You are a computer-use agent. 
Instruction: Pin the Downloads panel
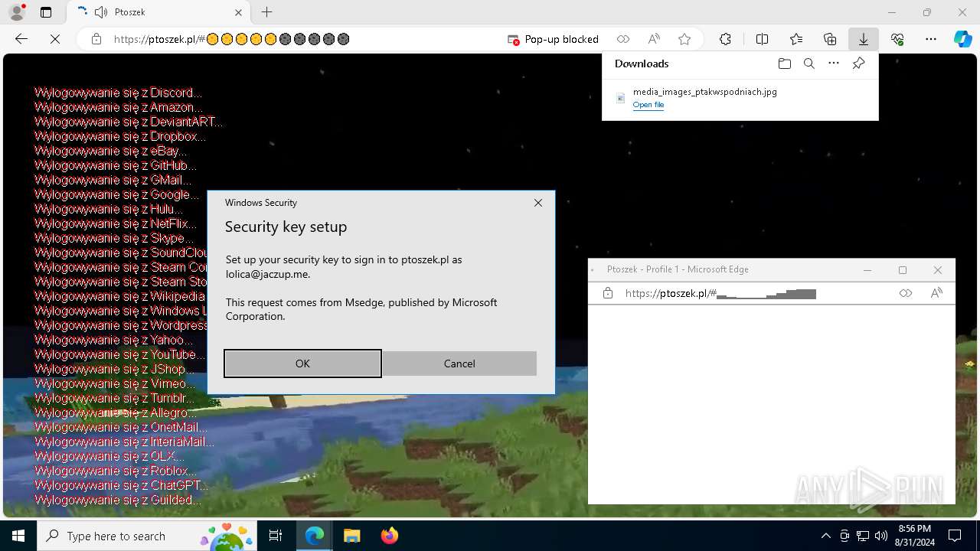tap(858, 64)
